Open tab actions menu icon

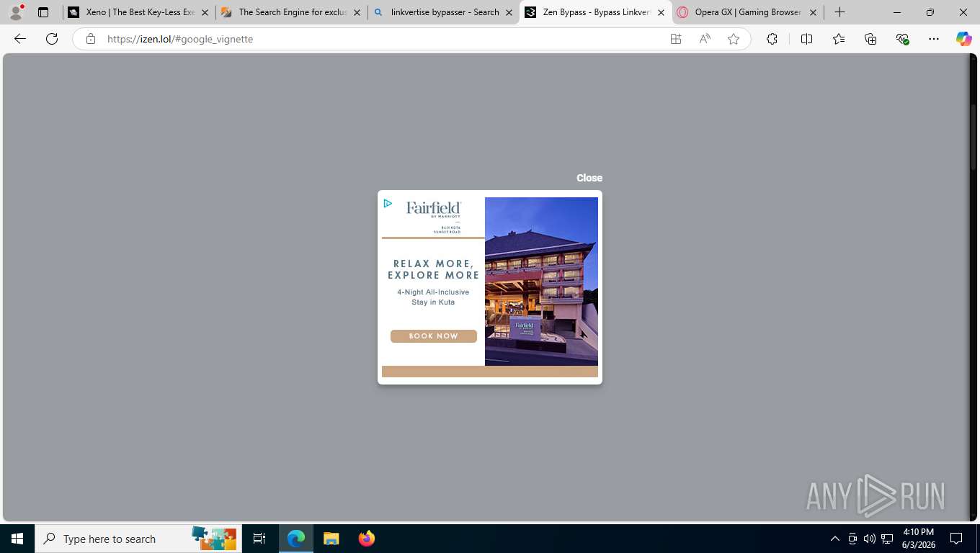coord(43,12)
